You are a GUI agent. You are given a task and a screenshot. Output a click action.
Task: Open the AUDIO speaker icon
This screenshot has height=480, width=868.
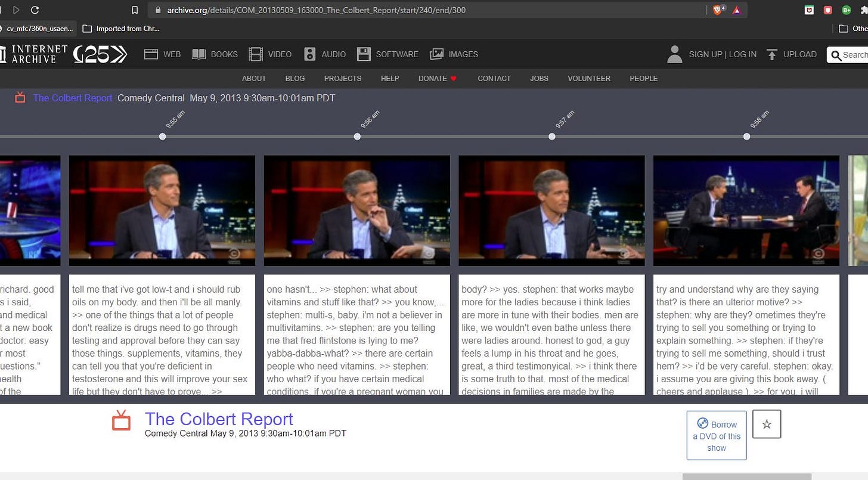point(309,54)
